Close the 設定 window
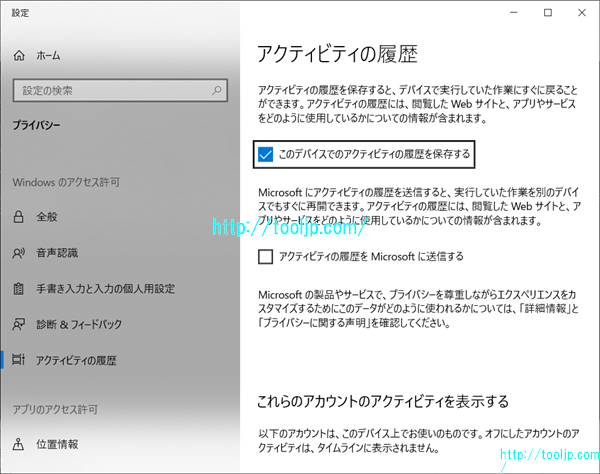 (x=582, y=13)
